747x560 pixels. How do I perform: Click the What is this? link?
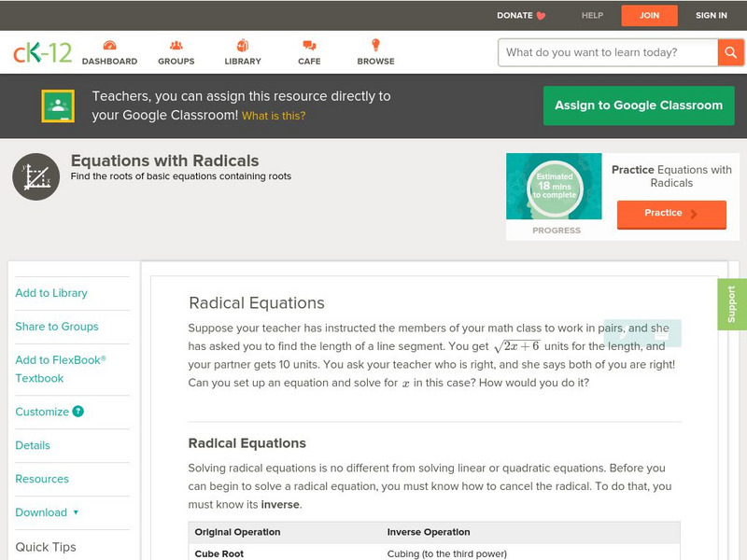[274, 116]
